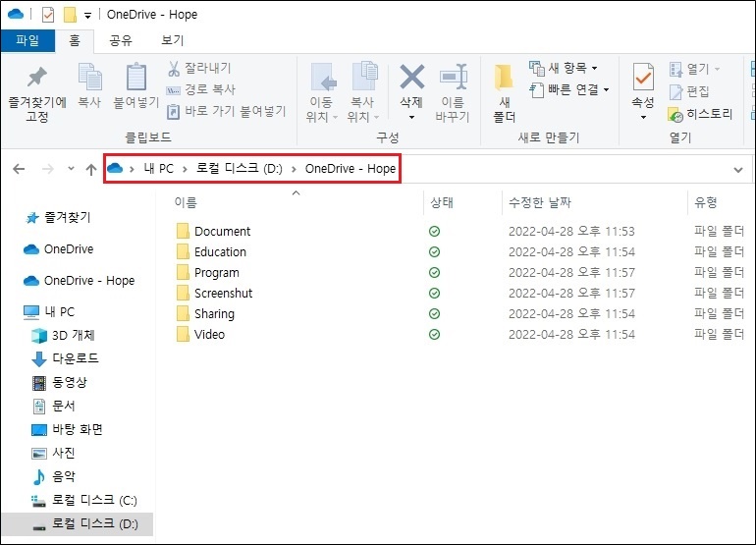Click the Forward navigation arrow

click(x=48, y=169)
